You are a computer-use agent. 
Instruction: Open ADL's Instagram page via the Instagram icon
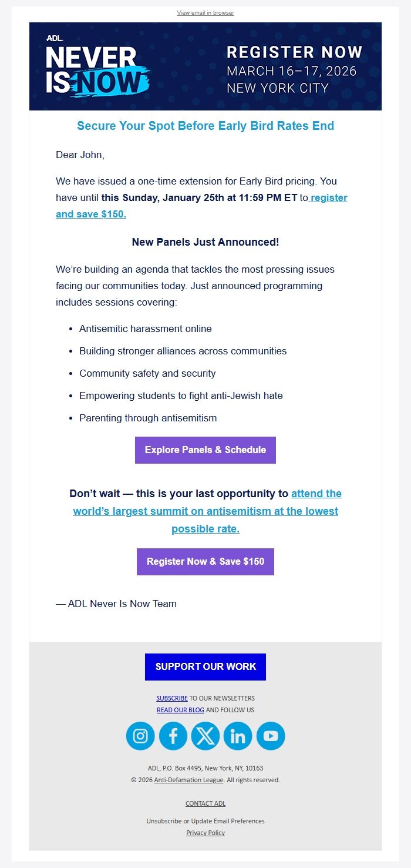coord(140,736)
